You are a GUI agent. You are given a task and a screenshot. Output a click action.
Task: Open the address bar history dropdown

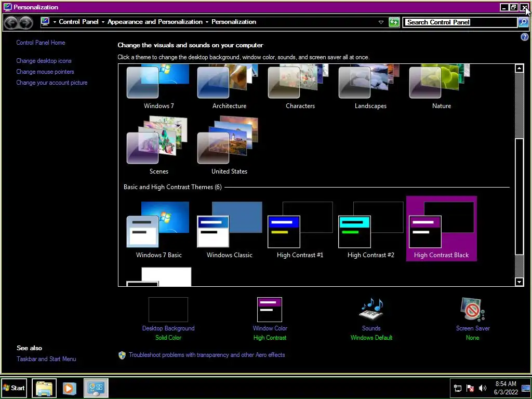[x=381, y=22]
